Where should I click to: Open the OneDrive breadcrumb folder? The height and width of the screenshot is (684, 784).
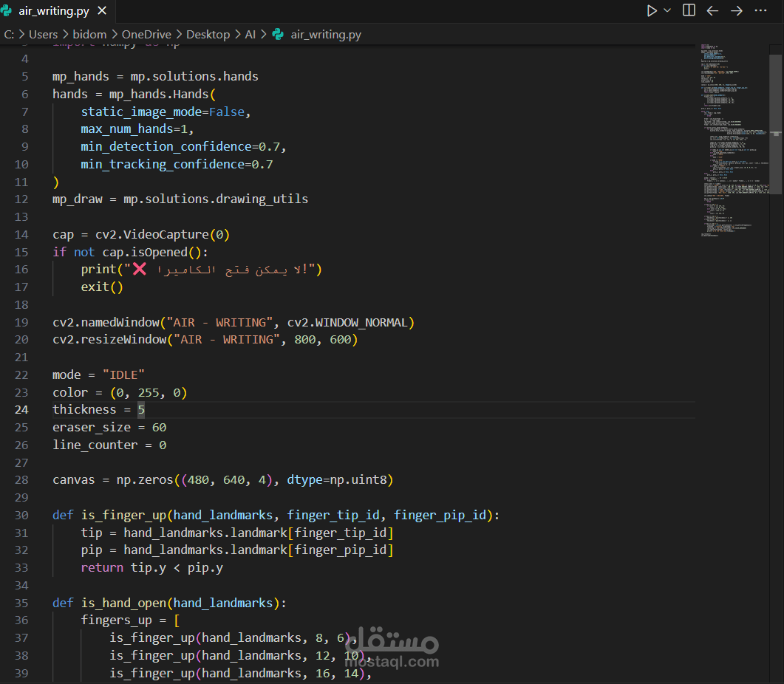coord(146,35)
